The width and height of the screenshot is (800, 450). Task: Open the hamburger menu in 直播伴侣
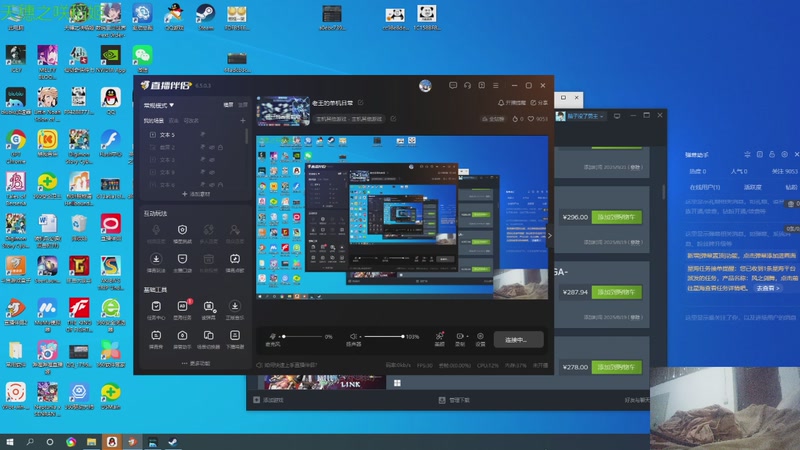495,85
